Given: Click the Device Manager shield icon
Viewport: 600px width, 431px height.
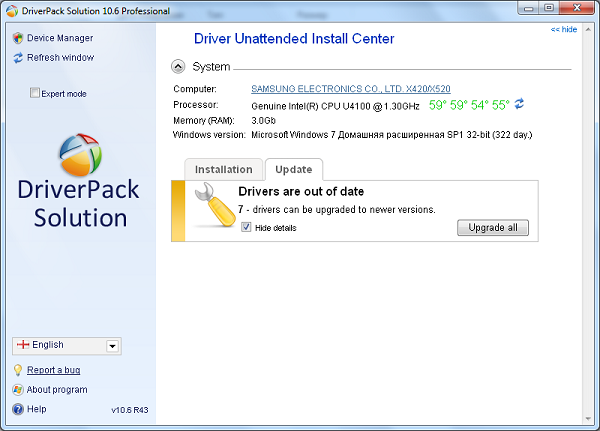Looking at the screenshot, I should coord(18,38).
